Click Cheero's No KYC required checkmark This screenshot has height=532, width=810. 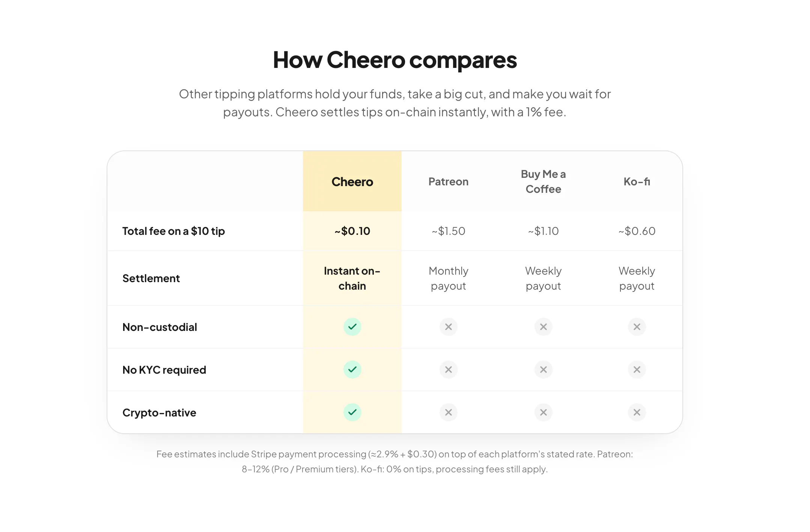352,370
